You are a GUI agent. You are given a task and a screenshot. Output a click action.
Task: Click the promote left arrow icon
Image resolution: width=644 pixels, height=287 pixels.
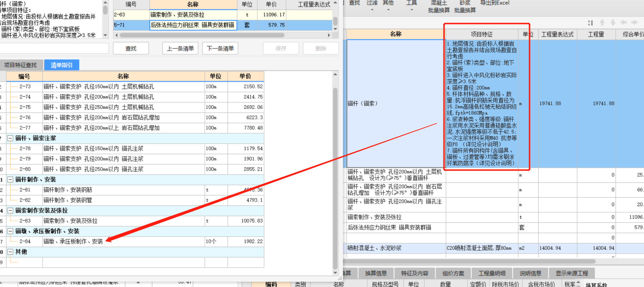point(624,23)
